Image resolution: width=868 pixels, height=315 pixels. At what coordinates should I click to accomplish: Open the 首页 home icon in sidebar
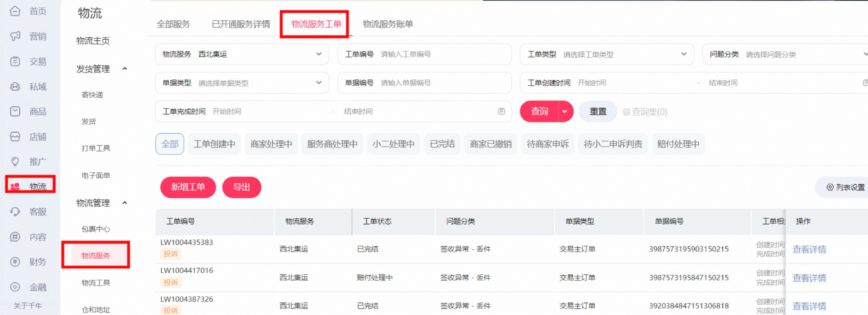[x=15, y=11]
